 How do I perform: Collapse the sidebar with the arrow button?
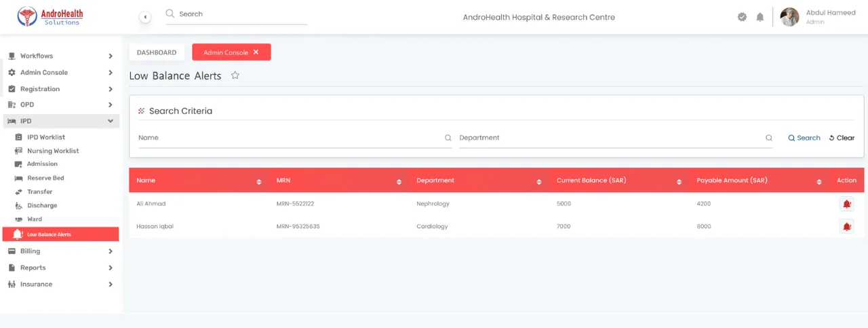[x=145, y=17]
